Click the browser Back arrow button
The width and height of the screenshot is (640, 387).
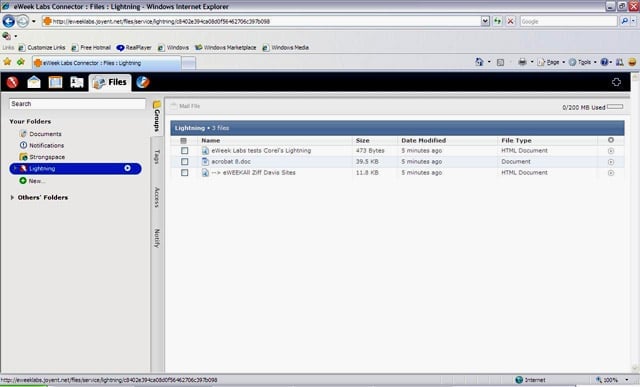pyautogui.click(x=9, y=21)
